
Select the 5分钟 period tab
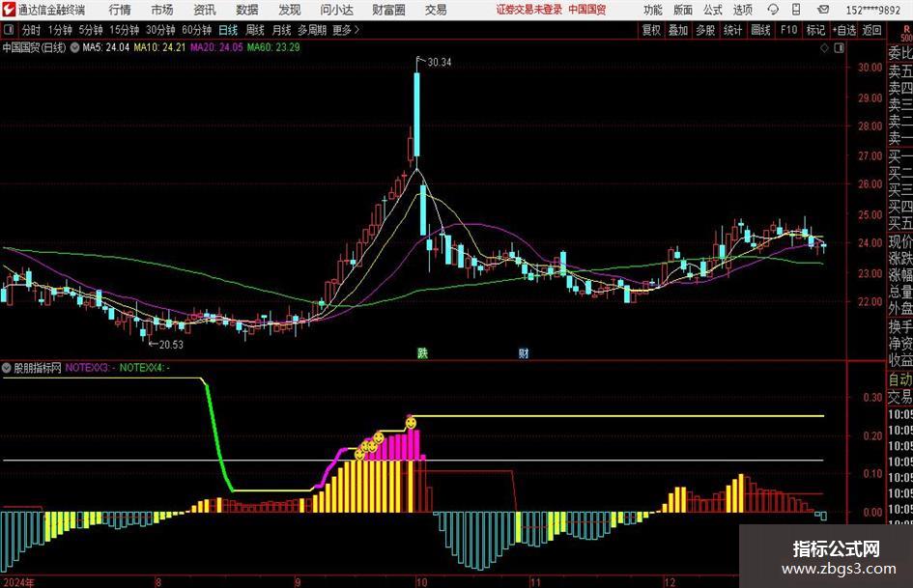pos(91,30)
